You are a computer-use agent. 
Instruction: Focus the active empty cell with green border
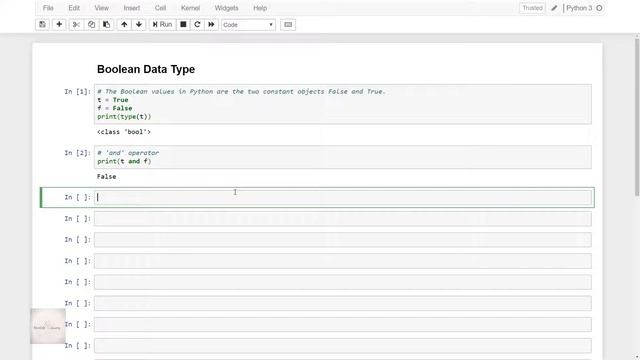click(x=342, y=198)
